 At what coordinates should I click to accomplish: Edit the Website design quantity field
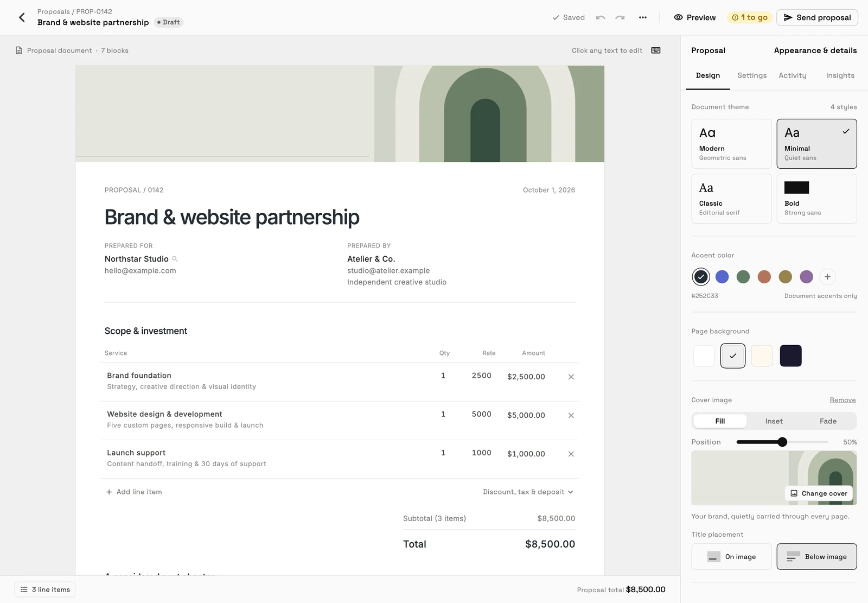point(443,414)
